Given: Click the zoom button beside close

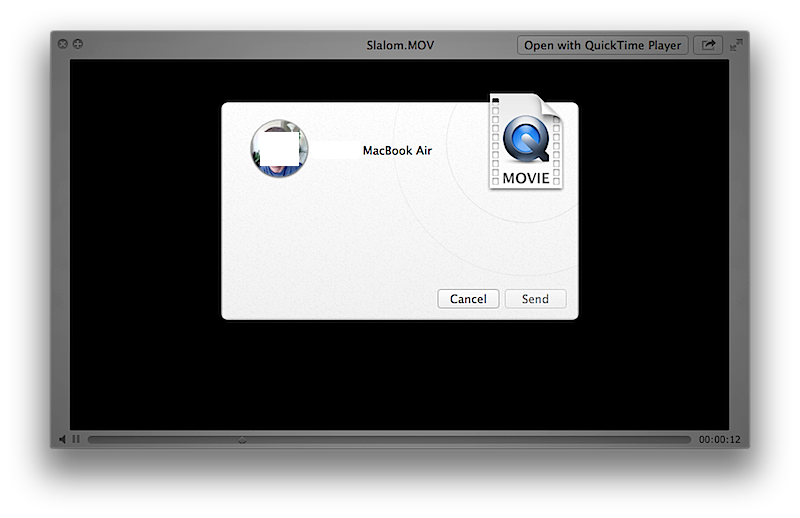Looking at the screenshot, I should [78, 44].
